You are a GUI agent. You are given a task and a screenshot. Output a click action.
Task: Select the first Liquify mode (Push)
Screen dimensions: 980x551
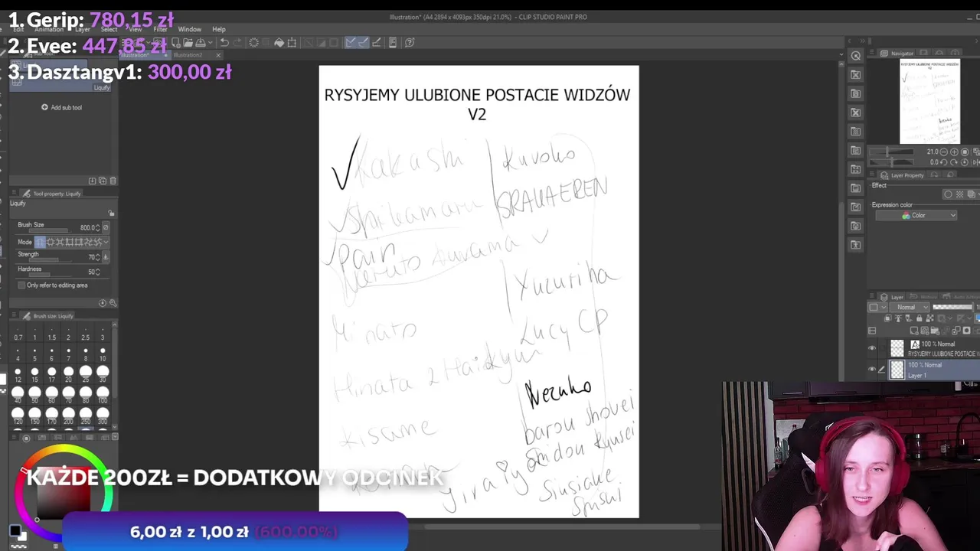(41, 242)
